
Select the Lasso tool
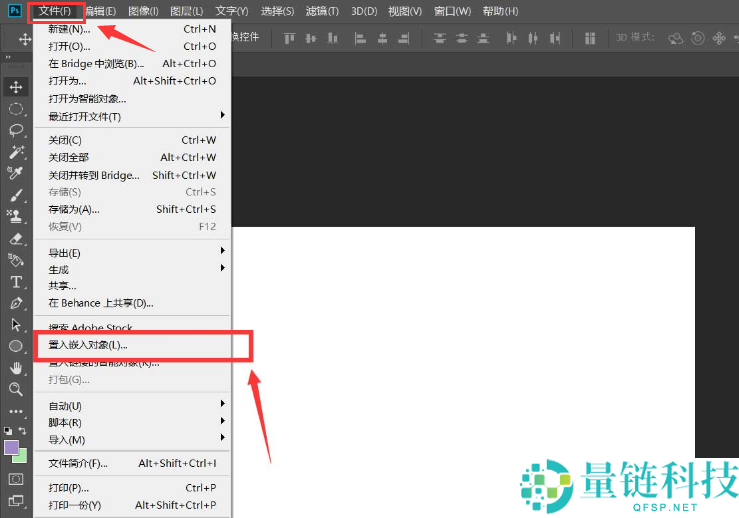click(16, 130)
